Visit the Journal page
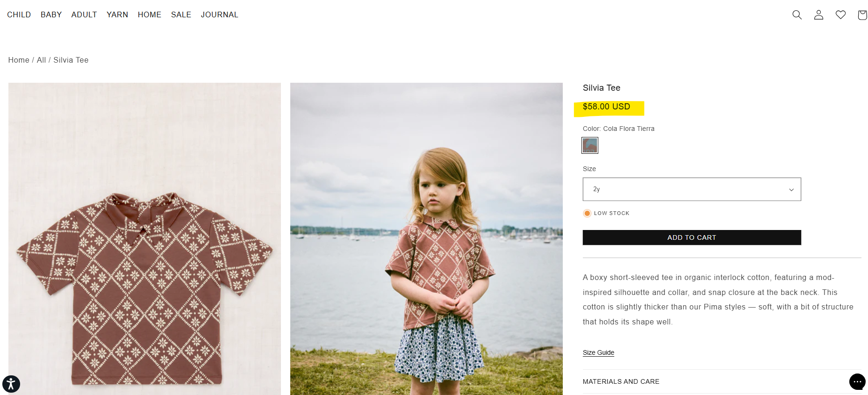The width and height of the screenshot is (868, 395). pyautogui.click(x=220, y=14)
